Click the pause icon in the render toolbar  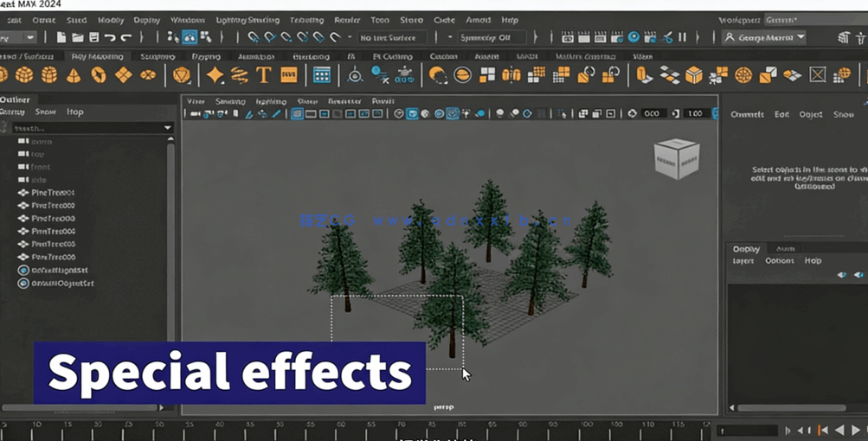click(x=682, y=37)
